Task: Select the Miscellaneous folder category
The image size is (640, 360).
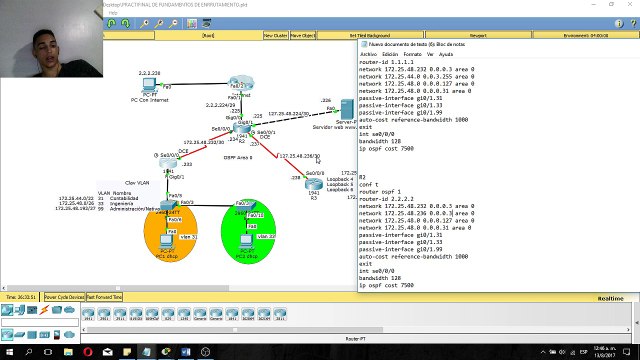Action: [x=57, y=310]
